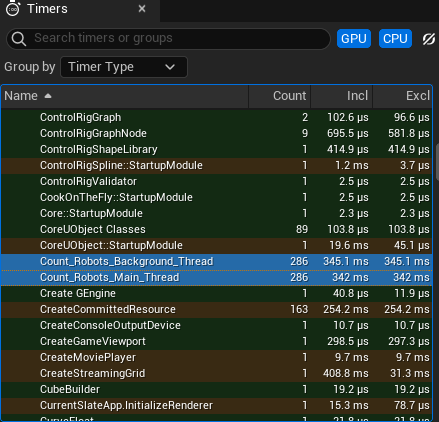Sort by the Count column header

[x=280, y=96]
